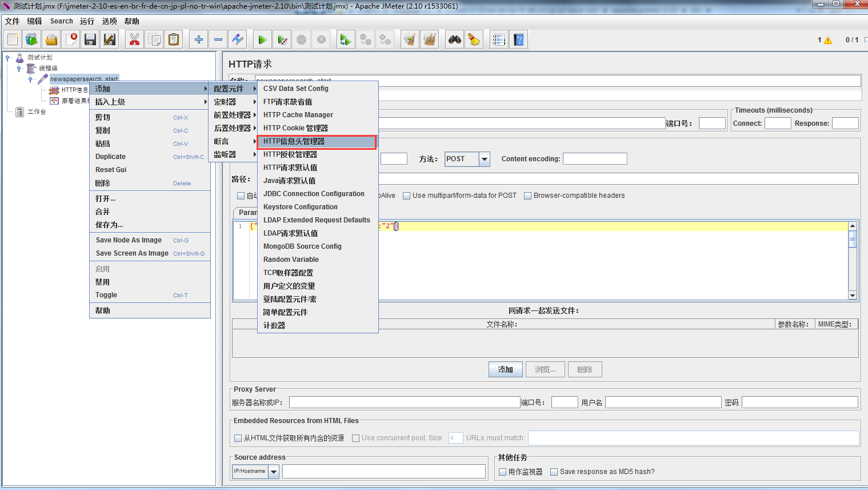Click the Content encoding input field
Image resolution: width=868 pixels, height=490 pixels.
[x=595, y=159]
